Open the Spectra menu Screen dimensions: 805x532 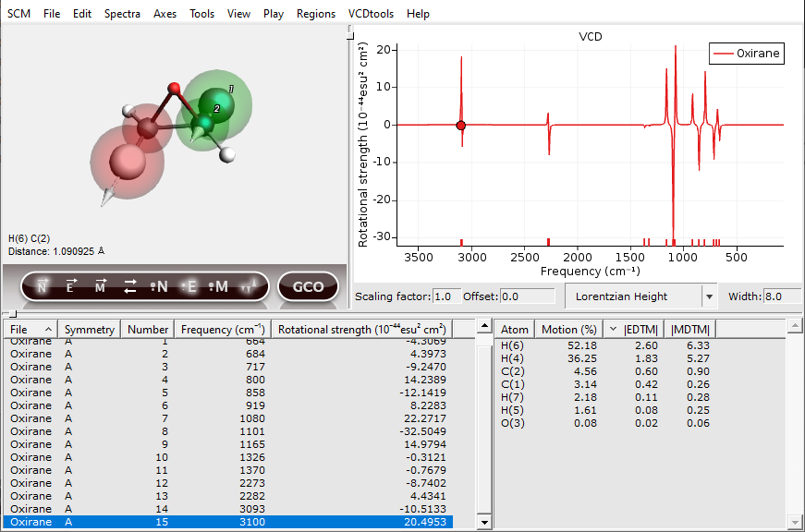122,14
